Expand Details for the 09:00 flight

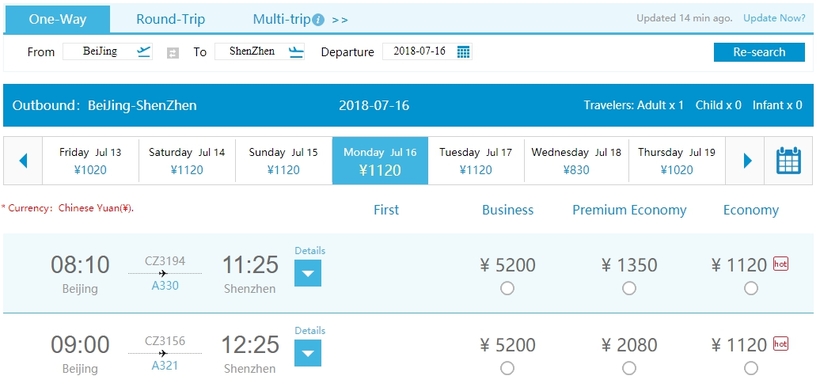[x=308, y=353]
